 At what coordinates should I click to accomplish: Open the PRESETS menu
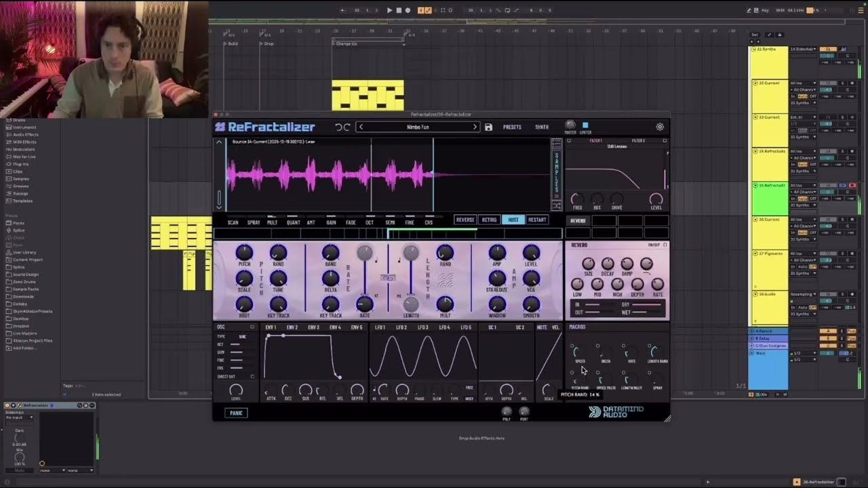[512, 127]
